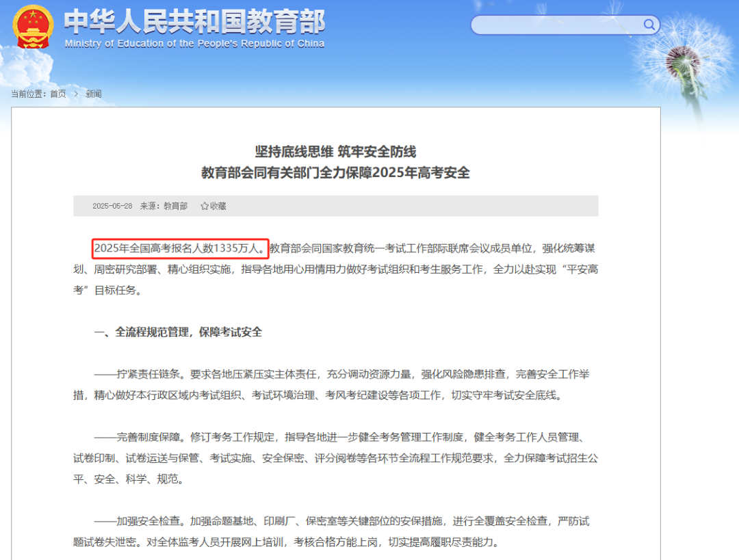Click the paragraph beginning 加强安全检查
The width and height of the screenshot is (739, 560).
(331, 531)
